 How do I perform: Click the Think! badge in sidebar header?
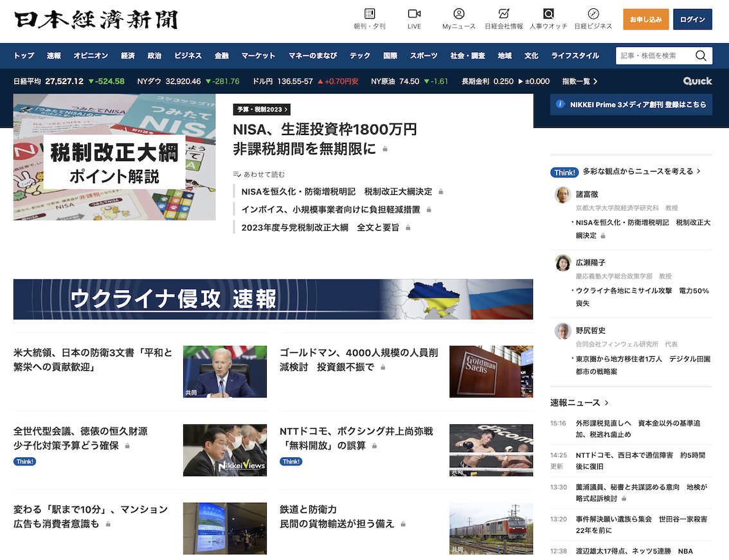click(x=564, y=172)
